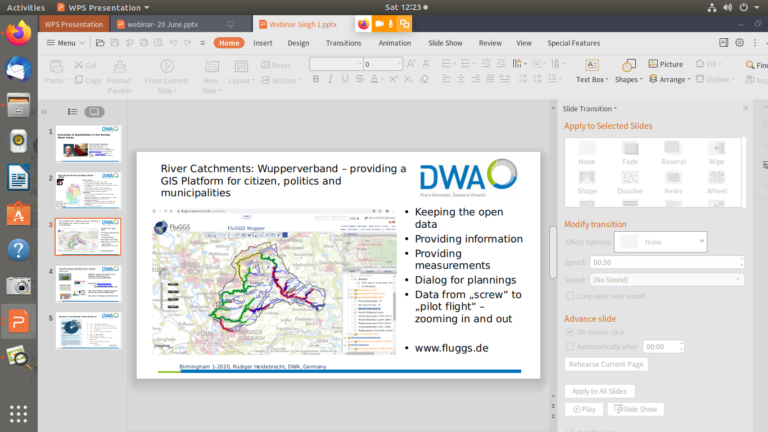Expand the Effect Options dropdown
The image size is (768, 432).
[x=700, y=241]
